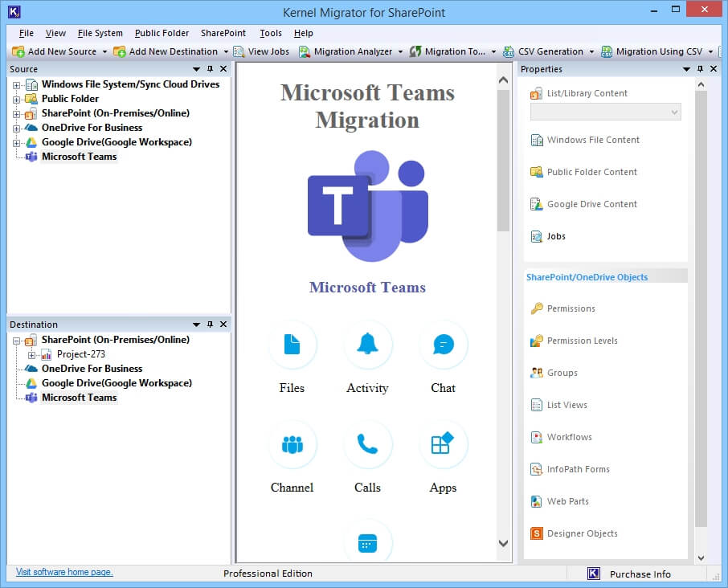
Task: Click the Jobs icon in Properties panel
Action: click(x=536, y=237)
